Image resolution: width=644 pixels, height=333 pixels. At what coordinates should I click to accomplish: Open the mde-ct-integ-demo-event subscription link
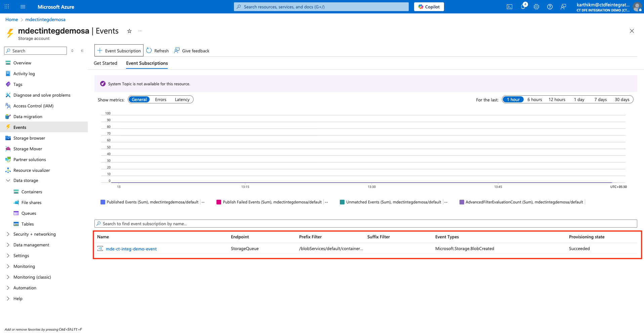(x=131, y=249)
